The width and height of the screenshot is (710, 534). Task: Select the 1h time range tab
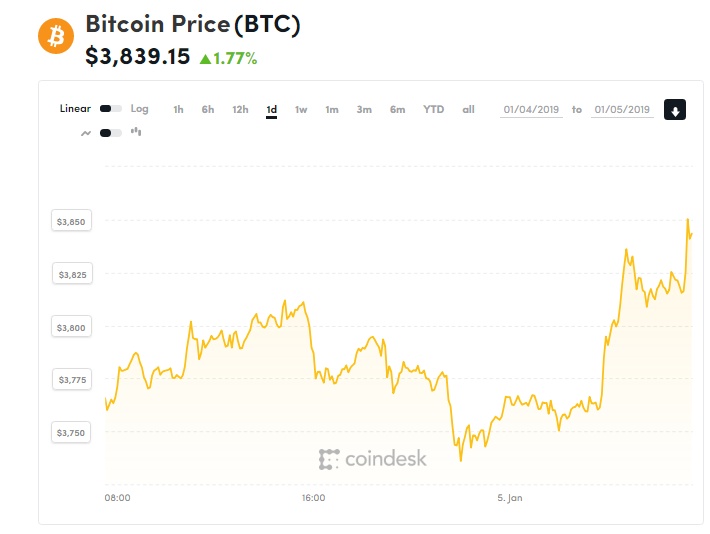tap(178, 110)
